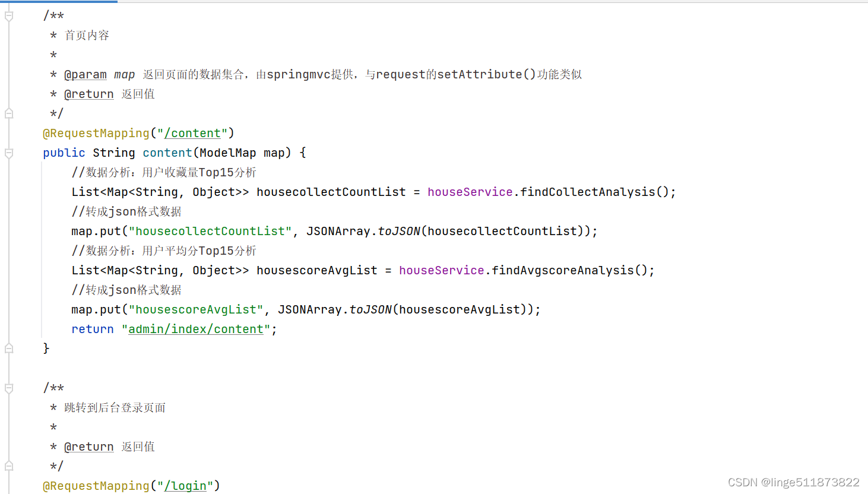Click the ModelMap parameter type
Image resolution: width=868 pixels, height=494 pixels.
(x=228, y=153)
